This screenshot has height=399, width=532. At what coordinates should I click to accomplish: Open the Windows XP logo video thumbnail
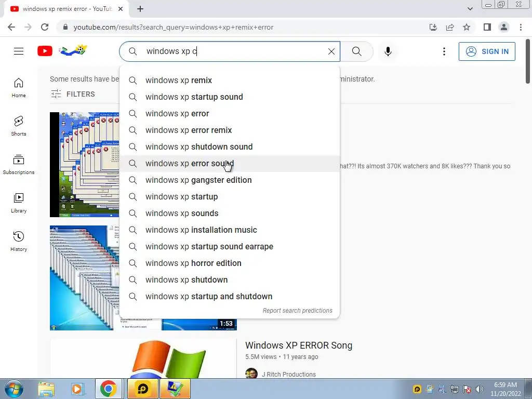click(143, 358)
